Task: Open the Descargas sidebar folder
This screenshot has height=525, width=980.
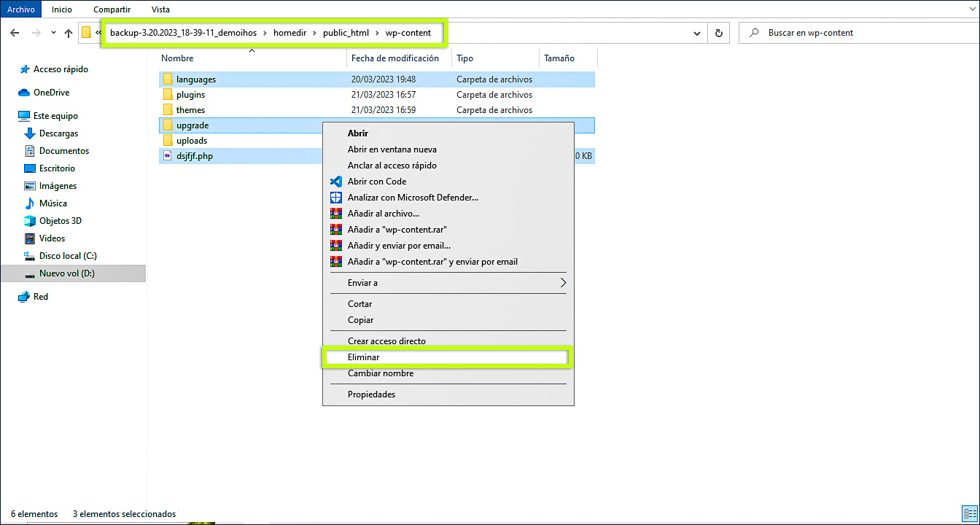Action: [58, 133]
